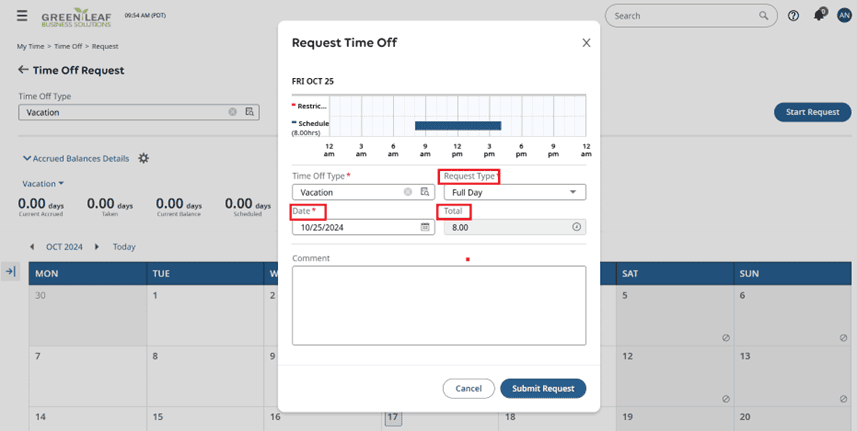Clear the page Time Off Type Vacation field

232,112
